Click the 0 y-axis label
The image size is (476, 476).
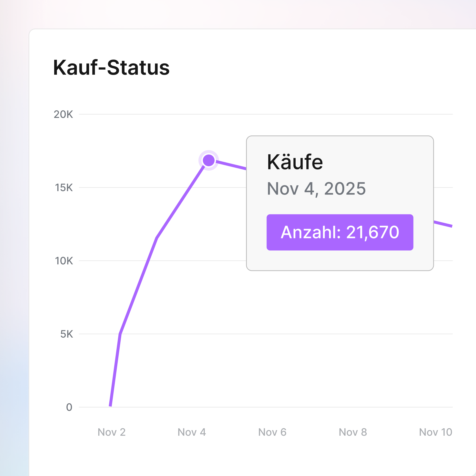[x=69, y=407]
